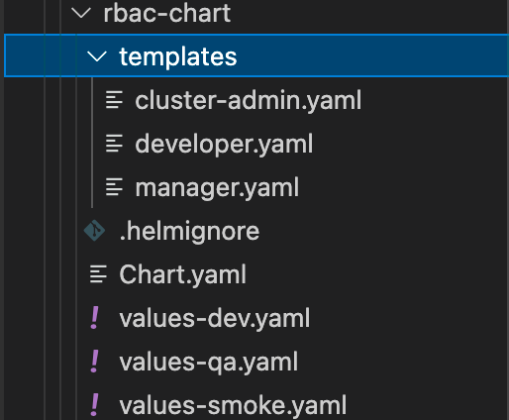Click the Chart.yaml file icon
509x420 pixels.
(98, 274)
